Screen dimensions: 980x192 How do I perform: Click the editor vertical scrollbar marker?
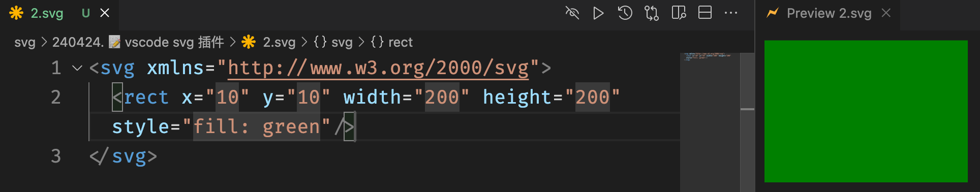click(747, 109)
